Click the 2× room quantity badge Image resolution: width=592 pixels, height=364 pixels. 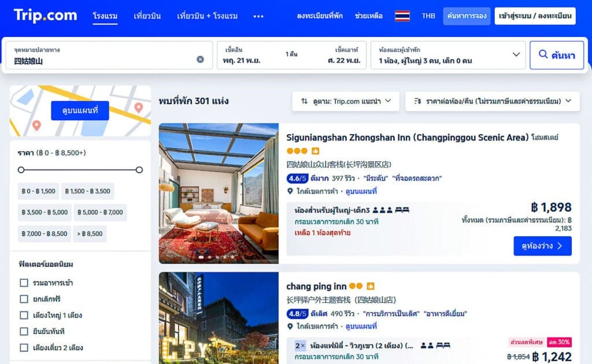click(x=300, y=346)
